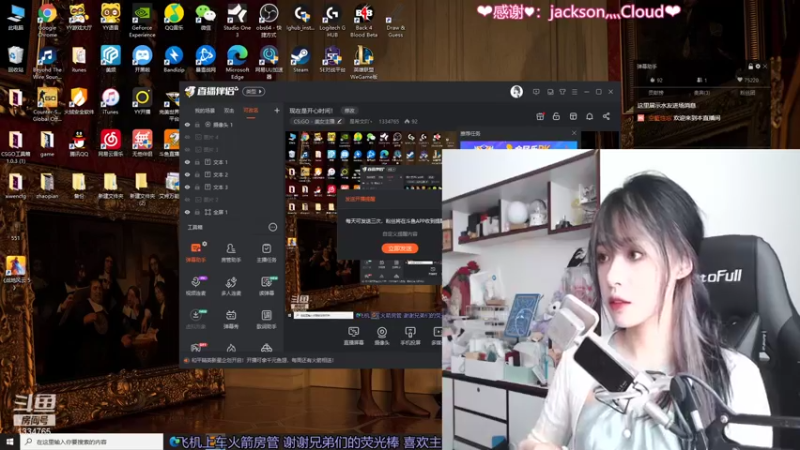This screenshot has height=450, width=800.
Task: Open first tab in 弹幕助手 overlay
Action: coord(656,93)
